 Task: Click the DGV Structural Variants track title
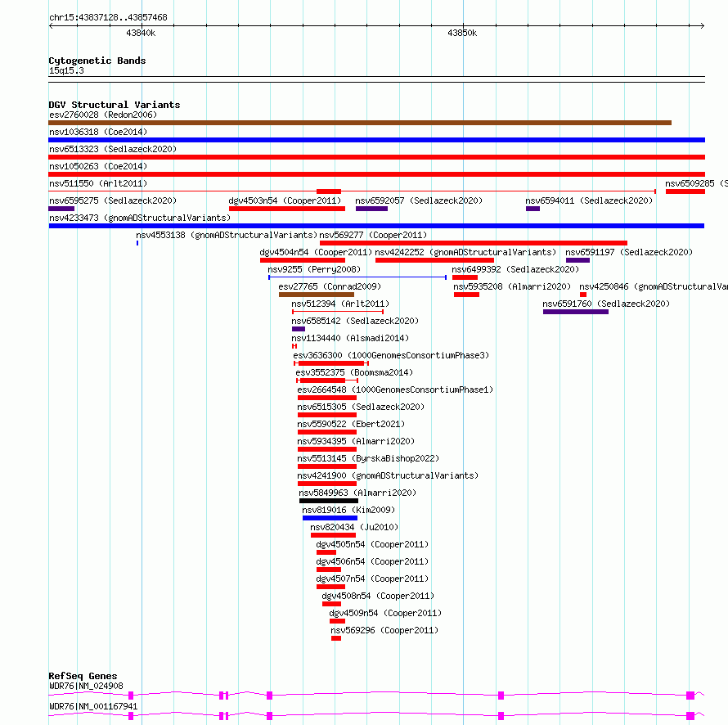[x=115, y=105]
